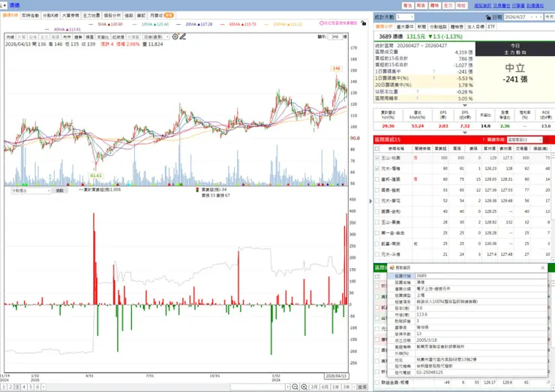Screen dimensions: 555x392
Task: Click the 主力 button in the top bar
Action: pos(448,6)
